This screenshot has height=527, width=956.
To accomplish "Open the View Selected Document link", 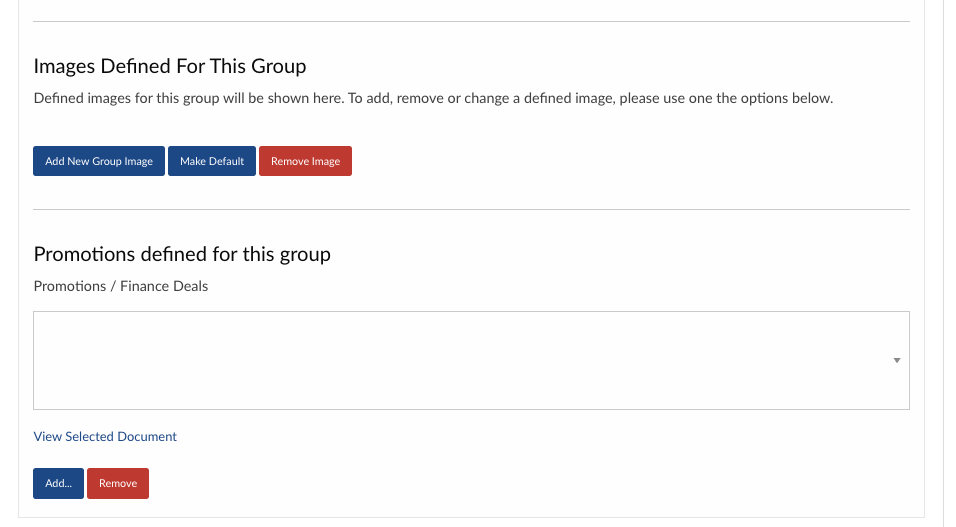I will [x=105, y=436].
